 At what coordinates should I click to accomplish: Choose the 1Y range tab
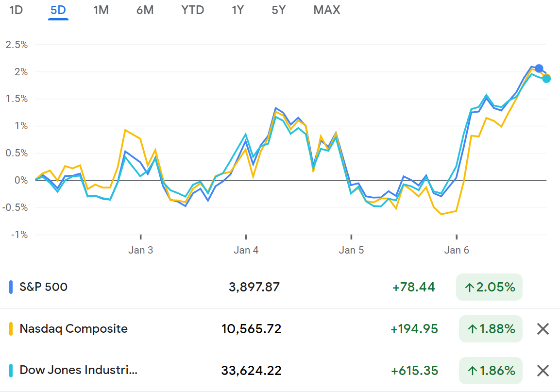pos(238,10)
